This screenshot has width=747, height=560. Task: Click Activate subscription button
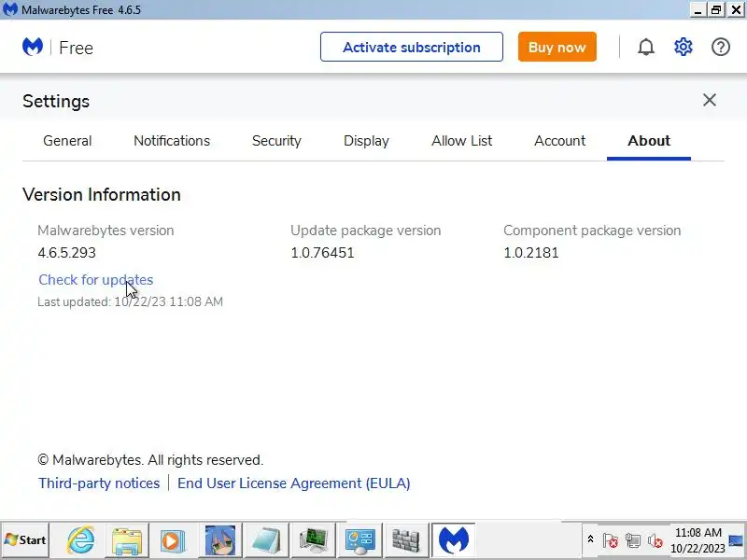pos(412,47)
